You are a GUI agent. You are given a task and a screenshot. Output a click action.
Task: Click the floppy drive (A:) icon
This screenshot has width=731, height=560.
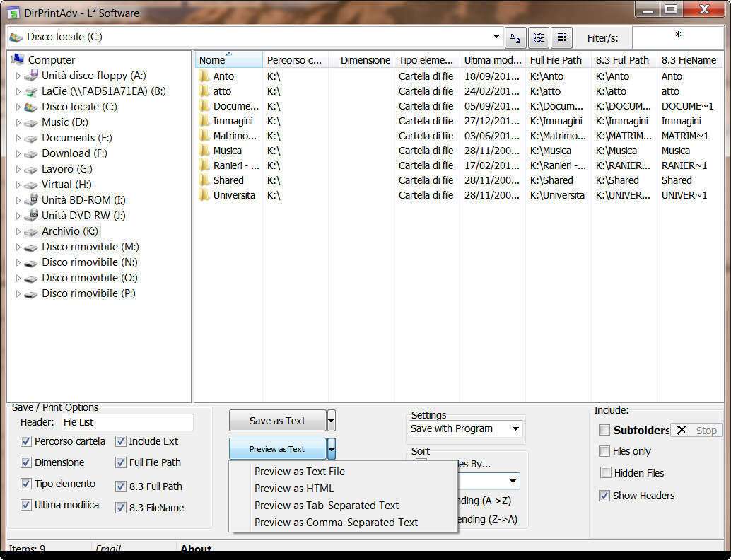pyautogui.click(x=31, y=75)
